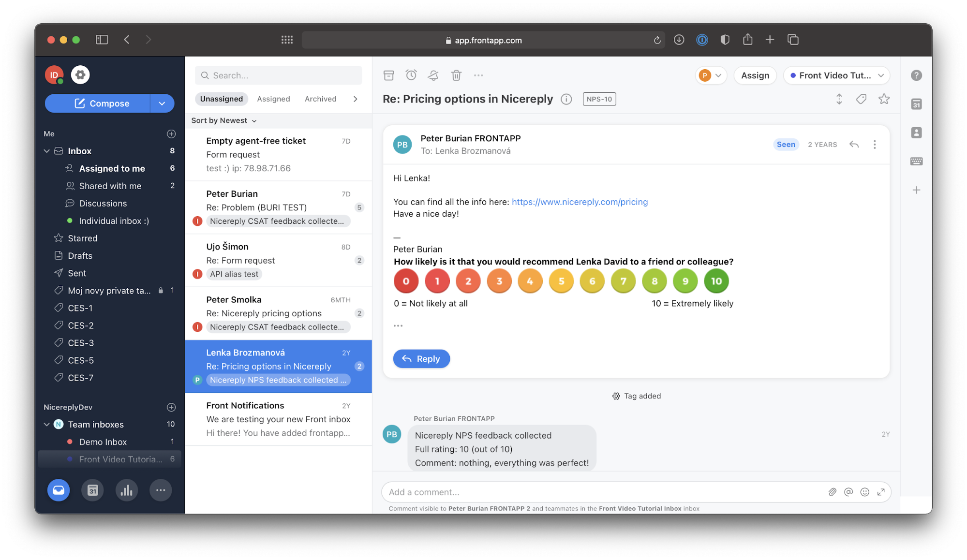Select NPS rating 5 yellow circle
This screenshot has width=967, height=560.
click(561, 281)
